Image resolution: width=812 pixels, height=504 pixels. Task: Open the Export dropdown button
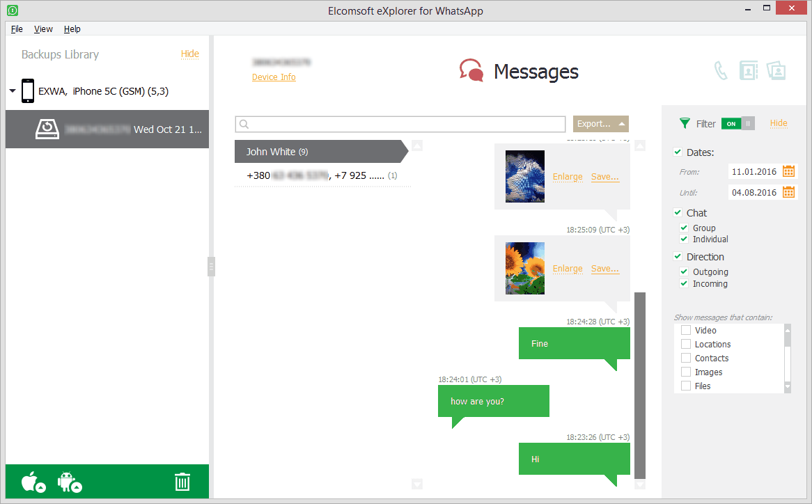601,124
